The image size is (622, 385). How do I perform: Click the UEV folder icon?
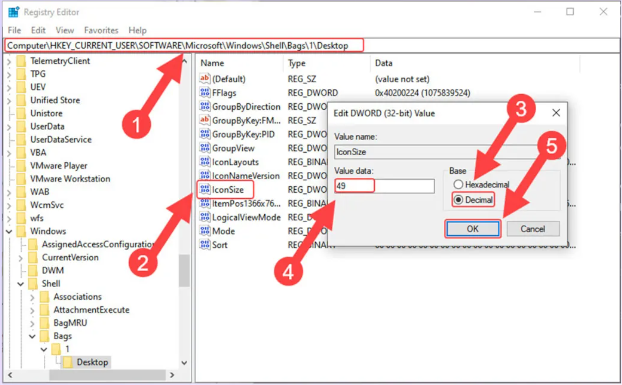[x=21, y=87]
